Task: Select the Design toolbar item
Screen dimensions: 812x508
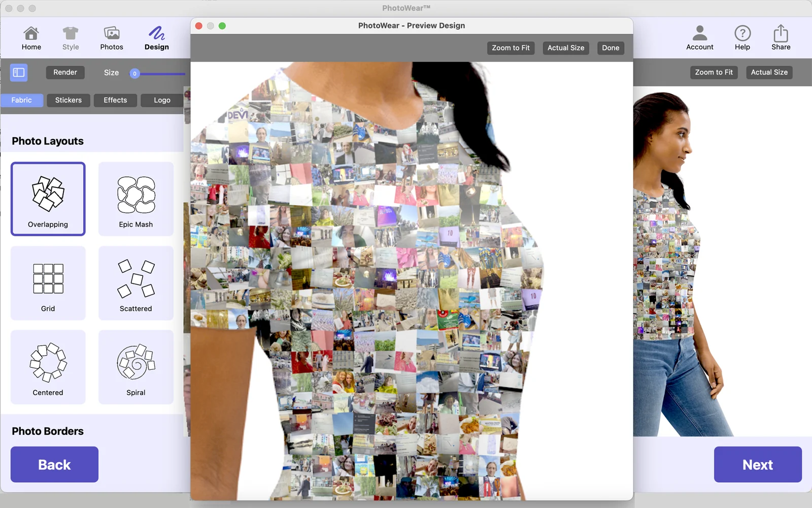Action: [156, 39]
